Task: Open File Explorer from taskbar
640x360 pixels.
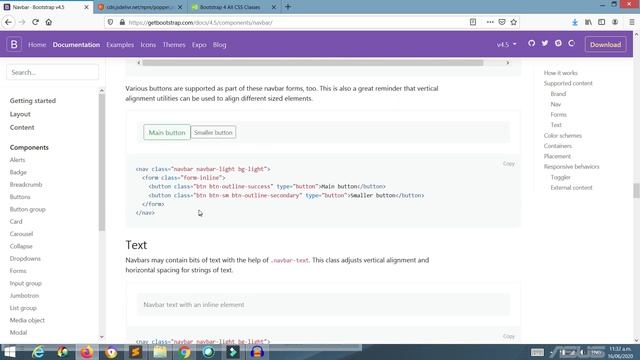Action: click(x=160, y=352)
